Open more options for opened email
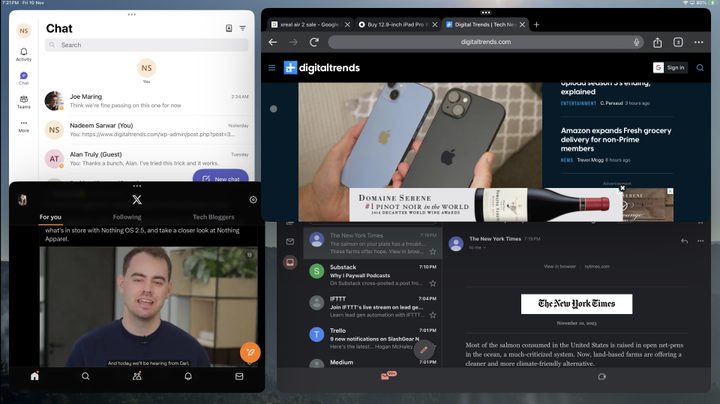 (700, 241)
